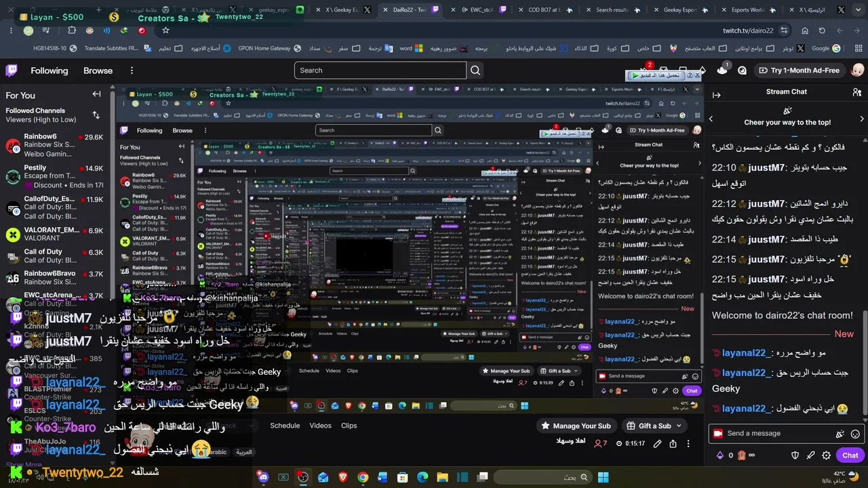
Task: Collapse the Stream Chat panel
Action: click(716, 95)
